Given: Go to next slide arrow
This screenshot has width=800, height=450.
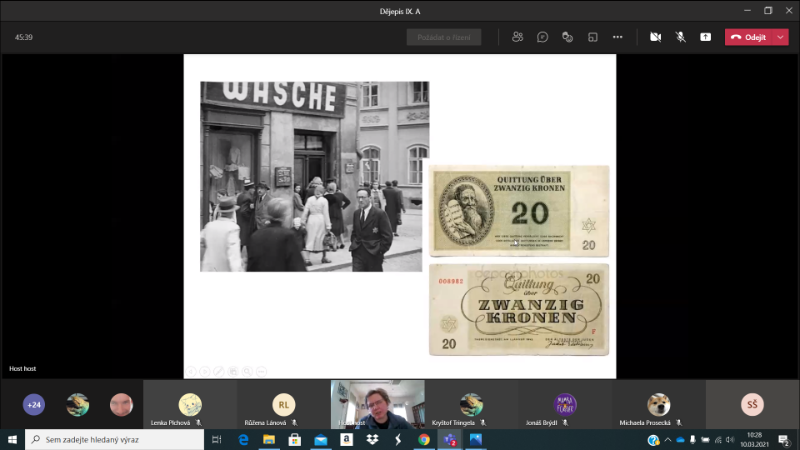Looking at the screenshot, I should pyautogui.click(x=205, y=371).
